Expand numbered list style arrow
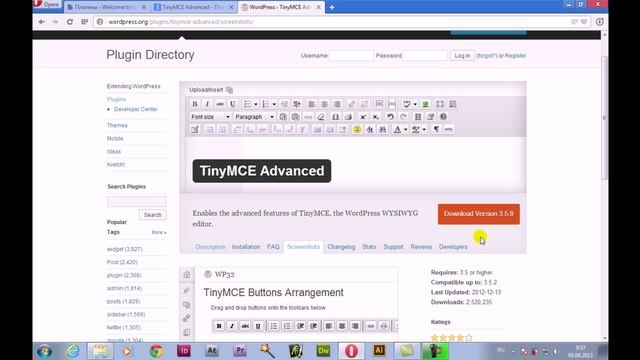 274,104
